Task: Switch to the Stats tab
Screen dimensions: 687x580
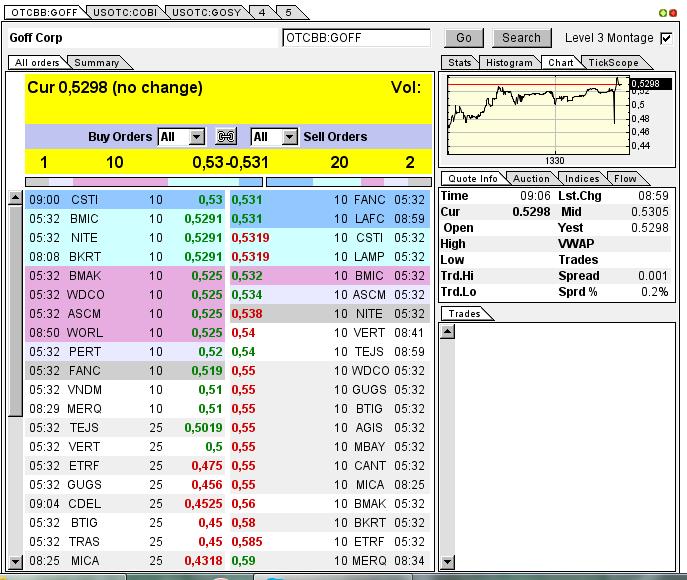Action: pos(459,63)
